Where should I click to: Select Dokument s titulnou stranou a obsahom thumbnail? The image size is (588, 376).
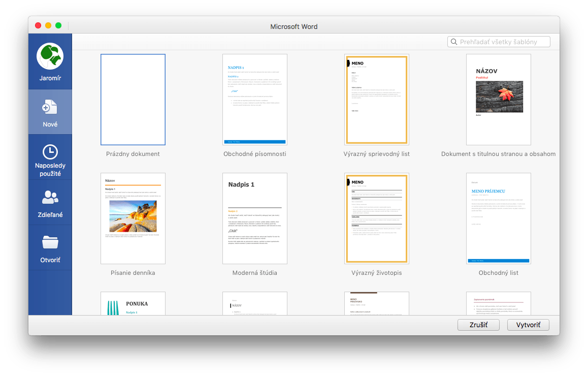[x=498, y=100]
